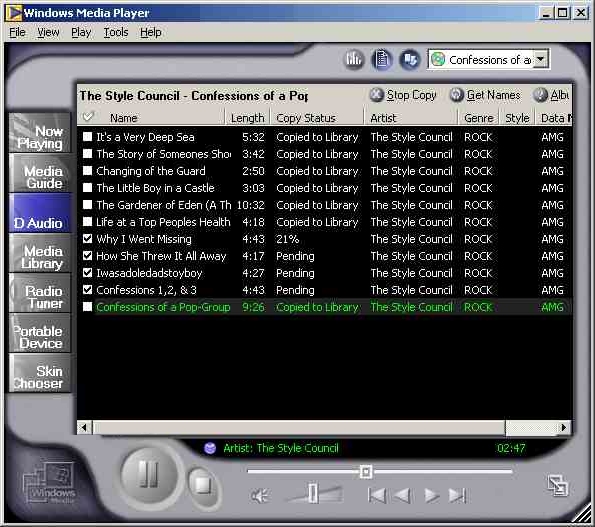
Task: Sort the track list by the Length column
Action: click(x=247, y=118)
